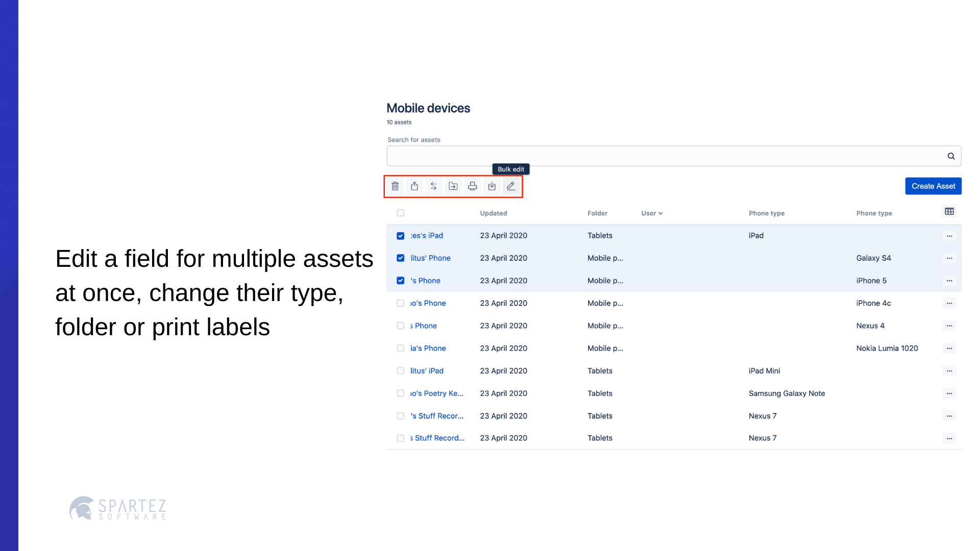The width and height of the screenshot is (980, 551).
Task: Open more actions menu for iPad row
Action: pos(949,236)
